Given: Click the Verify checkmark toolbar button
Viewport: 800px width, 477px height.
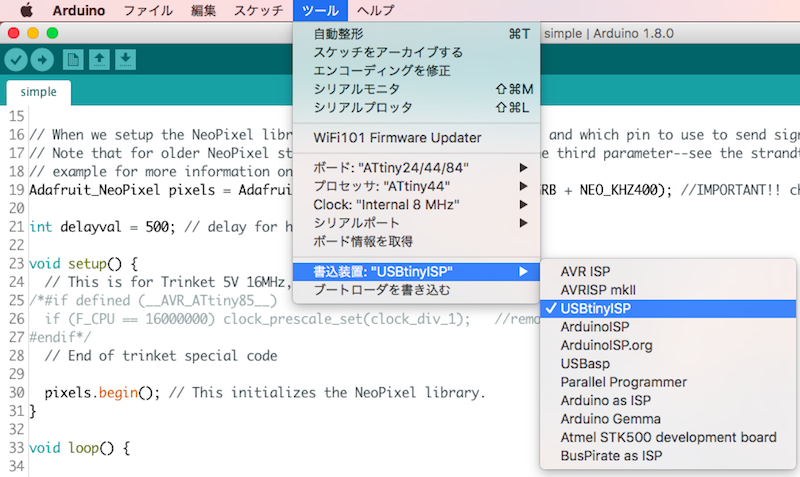Looking at the screenshot, I should click(x=16, y=60).
